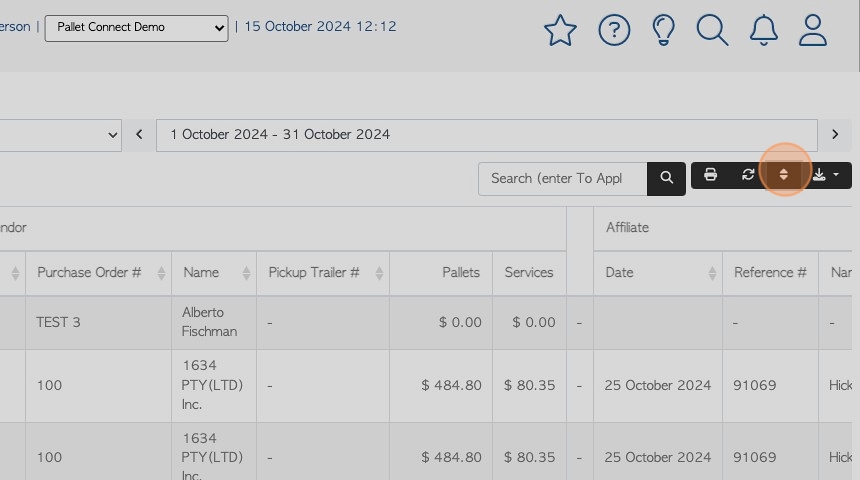Open notifications bell icon
The image size is (860, 480).
tap(763, 30)
